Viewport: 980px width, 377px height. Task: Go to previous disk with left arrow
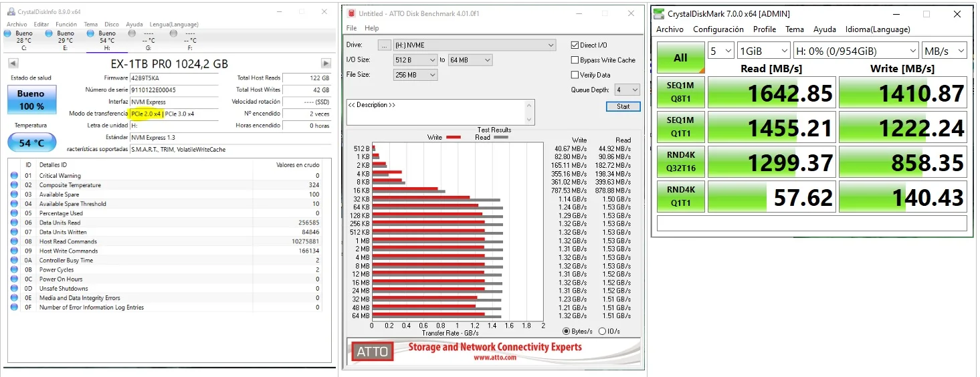tap(13, 64)
